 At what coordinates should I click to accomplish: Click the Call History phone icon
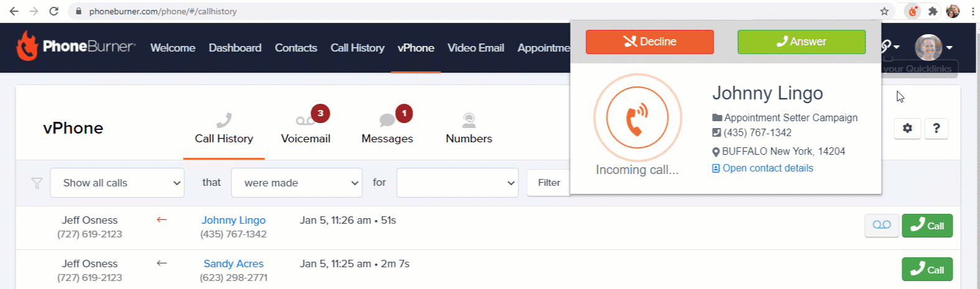224,120
